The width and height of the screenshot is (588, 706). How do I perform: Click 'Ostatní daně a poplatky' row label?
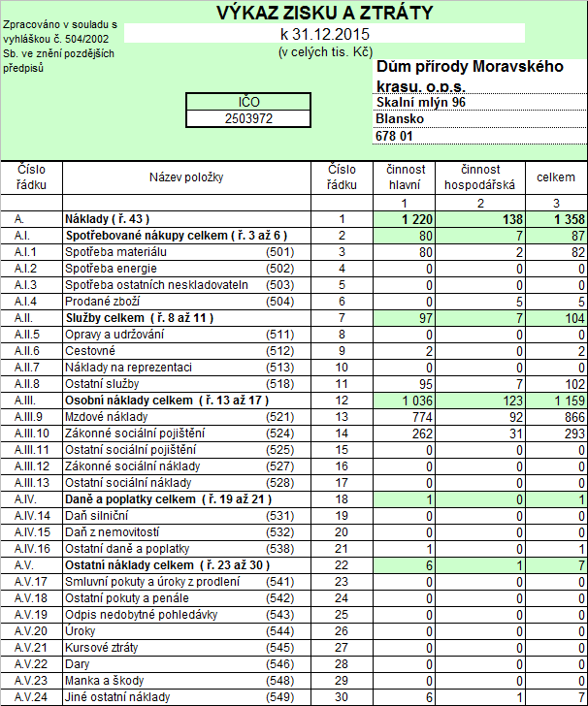click(127, 549)
